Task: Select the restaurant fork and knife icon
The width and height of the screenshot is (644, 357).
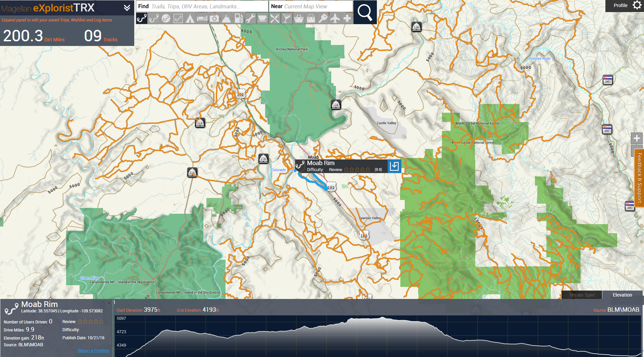Action: tap(275, 18)
